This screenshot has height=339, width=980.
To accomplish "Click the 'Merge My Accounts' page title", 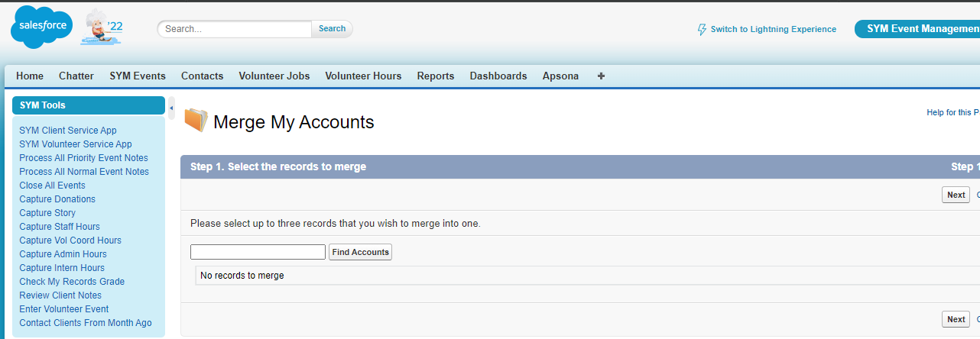I will pos(294,122).
